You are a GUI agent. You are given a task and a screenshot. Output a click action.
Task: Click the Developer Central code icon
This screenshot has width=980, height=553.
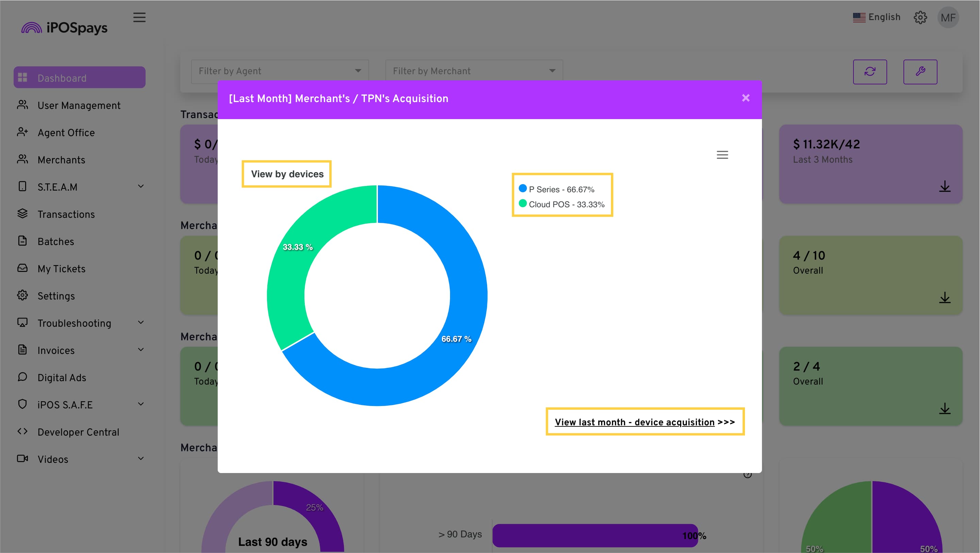coord(22,432)
